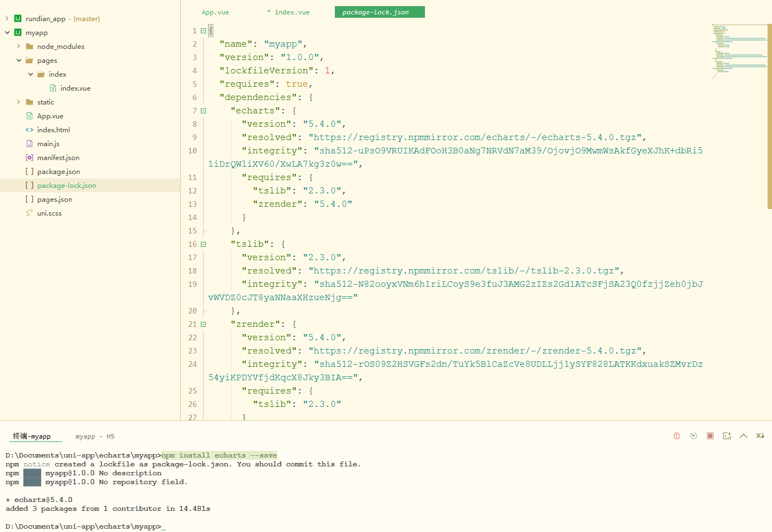Click "added 3 packages" terminal output line
The width and height of the screenshot is (772, 532).
(108, 509)
